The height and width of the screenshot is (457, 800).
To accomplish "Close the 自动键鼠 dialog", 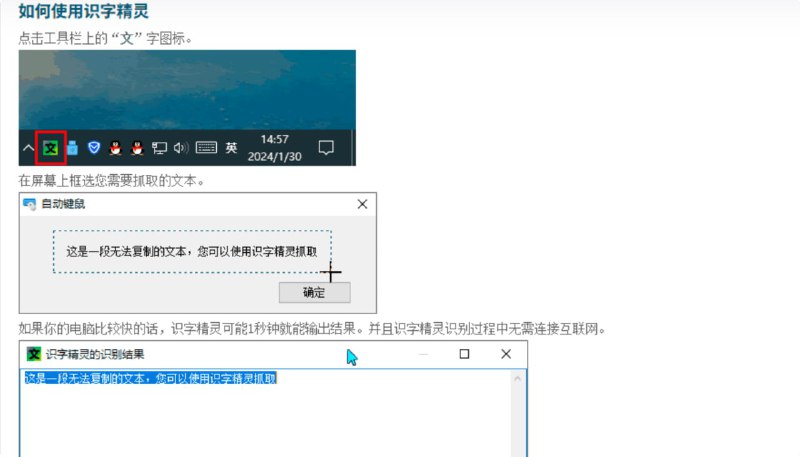I will [362, 204].
